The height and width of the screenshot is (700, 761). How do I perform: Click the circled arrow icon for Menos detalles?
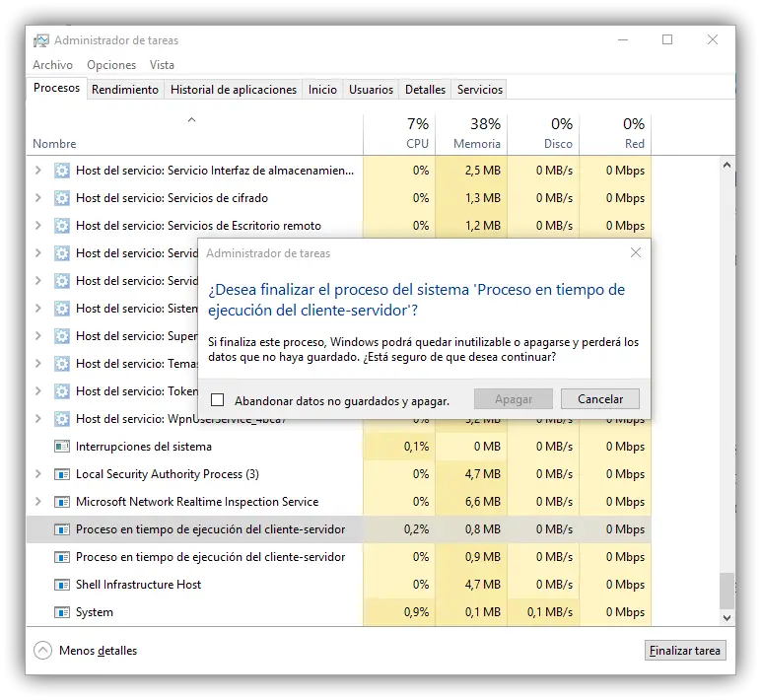click(x=42, y=651)
